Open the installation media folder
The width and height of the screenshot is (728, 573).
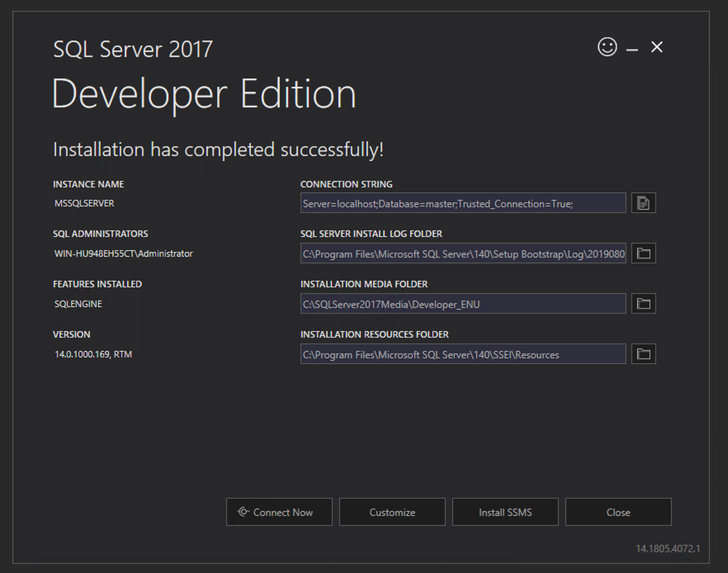tap(644, 304)
